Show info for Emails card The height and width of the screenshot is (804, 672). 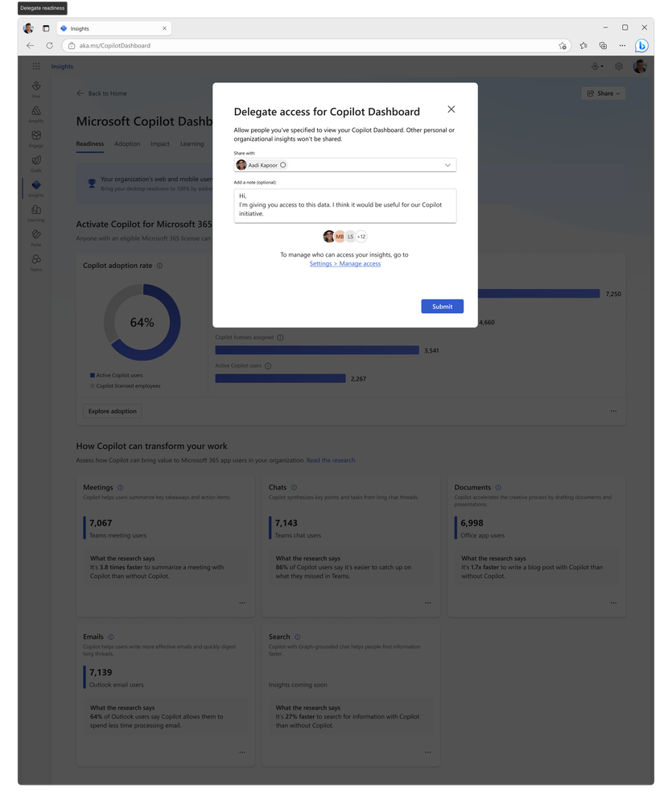click(111, 637)
